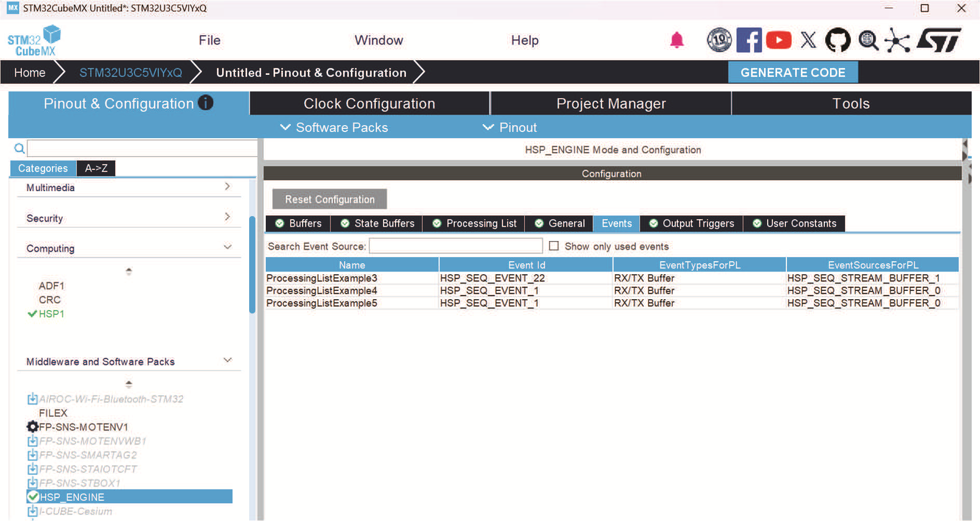Image resolution: width=980 pixels, height=521 pixels.
Task: Click the STM32U3C5VIYxQ breadcrumb
Action: [x=130, y=73]
